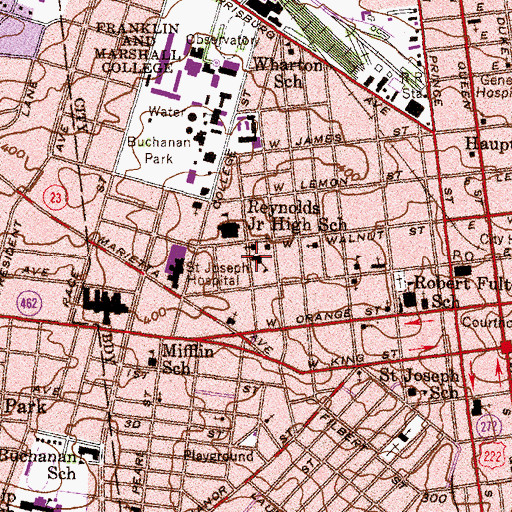
Task: Click the Race street label
Action: 71,289
